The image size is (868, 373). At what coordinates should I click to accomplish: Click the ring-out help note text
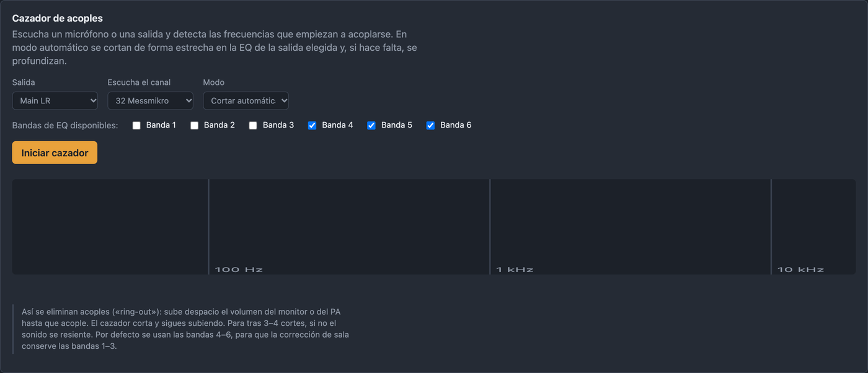click(185, 329)
